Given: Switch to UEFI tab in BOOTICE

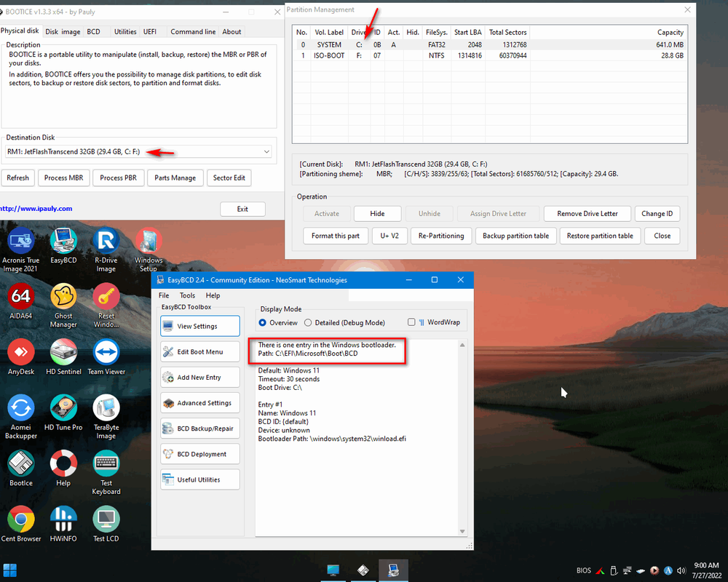Looking at the screenshot, I should tap(150, 31).
